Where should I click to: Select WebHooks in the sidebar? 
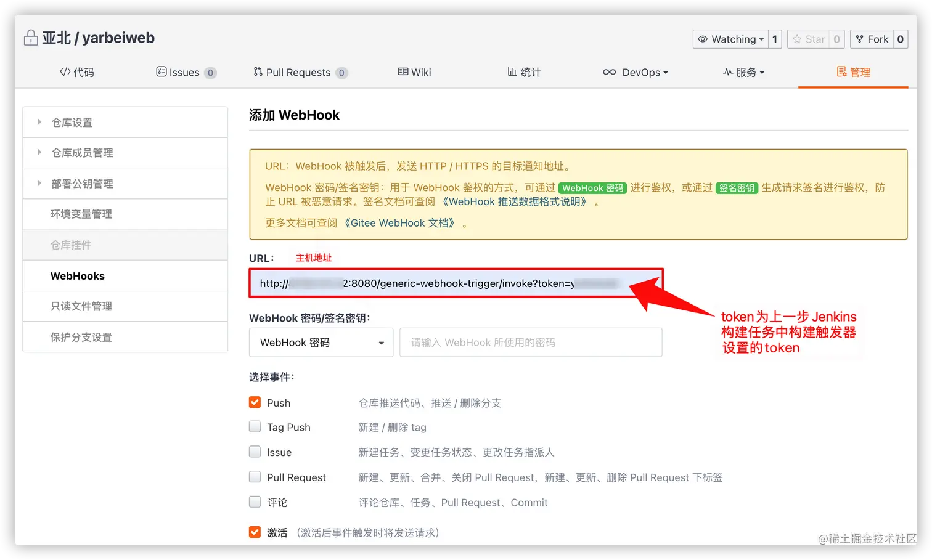(x=125, y=275)
